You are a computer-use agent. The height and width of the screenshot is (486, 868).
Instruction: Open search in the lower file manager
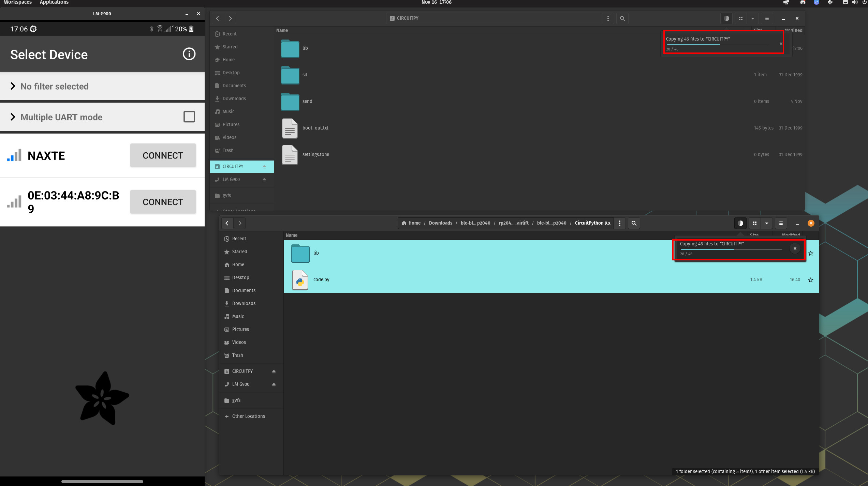point(634,223)
